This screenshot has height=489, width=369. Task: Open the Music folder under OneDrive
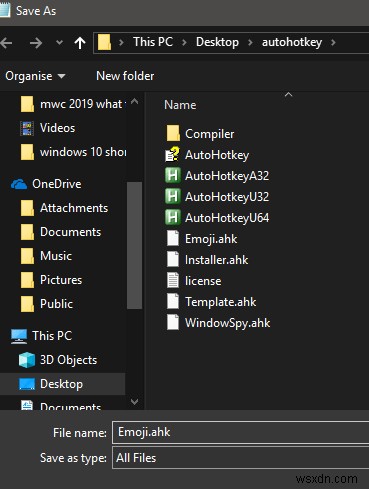46,256
